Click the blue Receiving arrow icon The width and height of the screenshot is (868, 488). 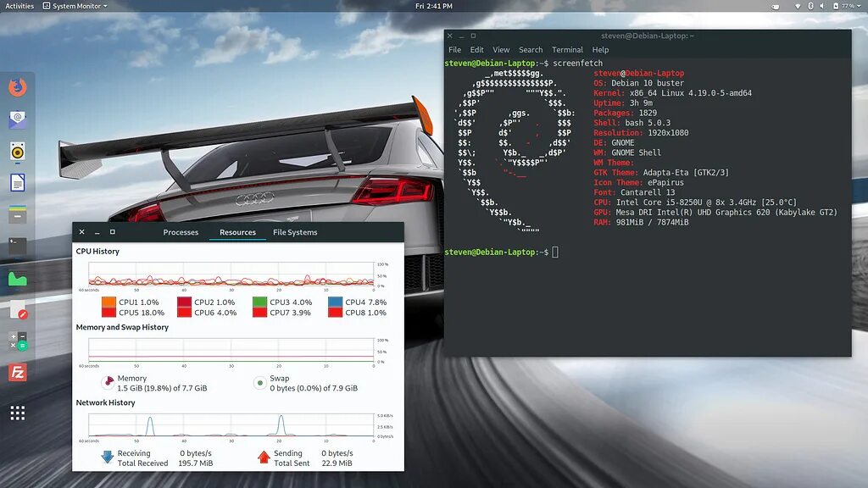click(x=108, y=457)
